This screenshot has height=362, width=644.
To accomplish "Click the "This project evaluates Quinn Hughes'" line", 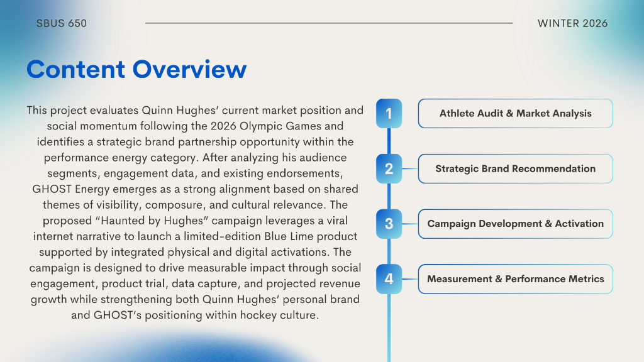I will point(195,111).
